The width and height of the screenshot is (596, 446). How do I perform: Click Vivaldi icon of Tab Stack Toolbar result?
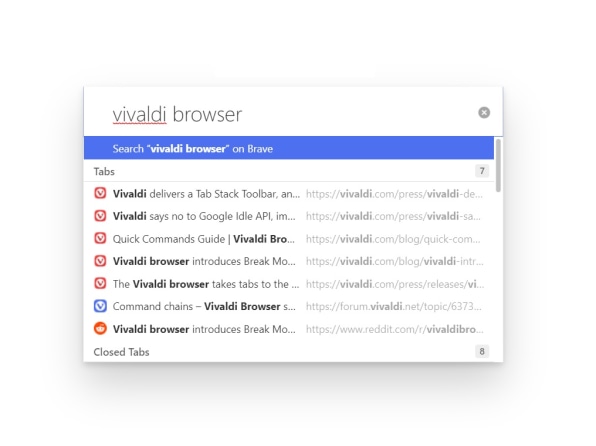tap(100, 193)
